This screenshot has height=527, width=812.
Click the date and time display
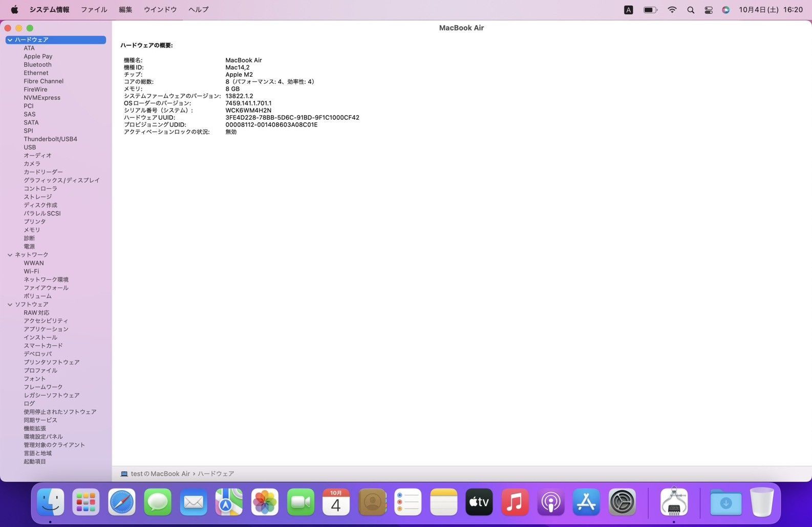[771, 10]
